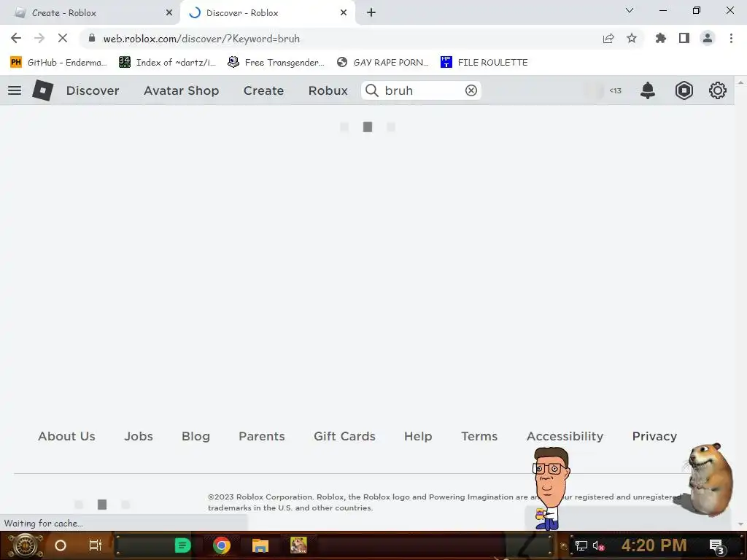Image resolution: width=747 pixels, height=560 pixels.
Task: Click the Roblox logo home icon
Action: point(42,90)
